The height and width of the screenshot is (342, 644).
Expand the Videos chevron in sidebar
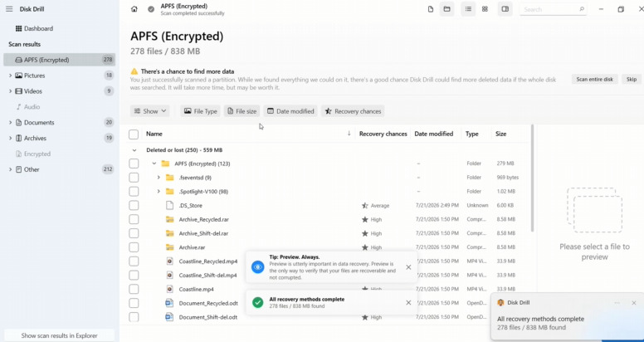point(10,90)
